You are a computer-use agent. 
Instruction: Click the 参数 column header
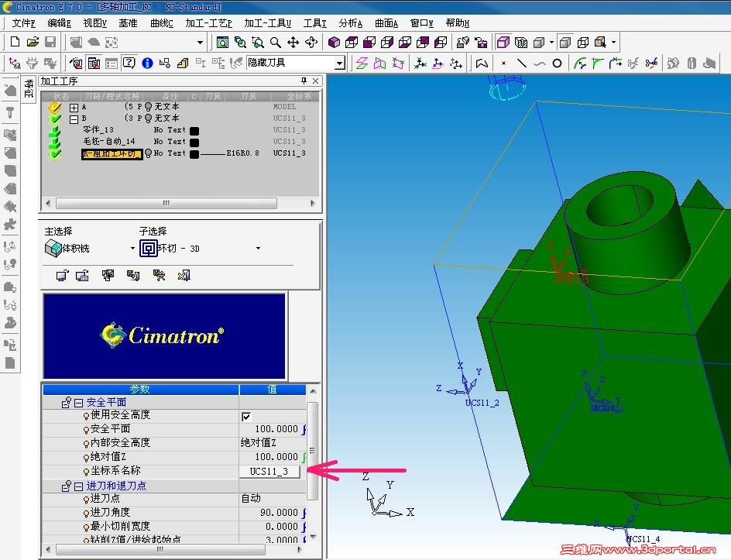(140, 389)
